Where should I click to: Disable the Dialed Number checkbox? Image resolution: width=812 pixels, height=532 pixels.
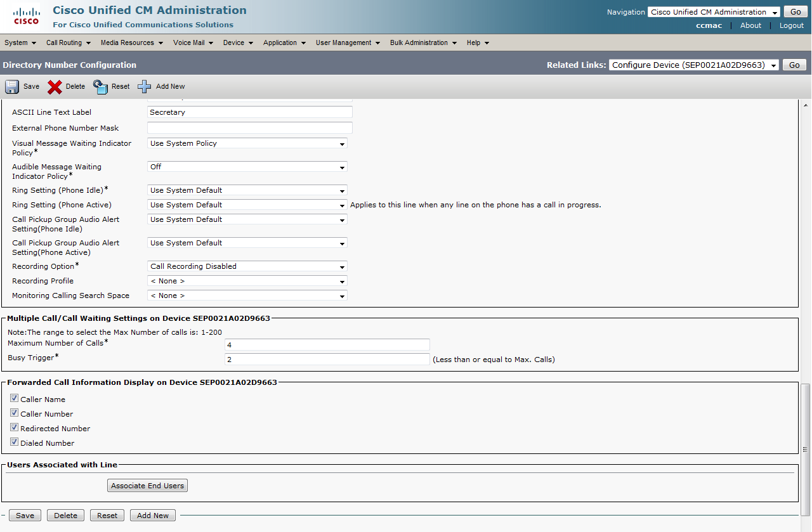click(14, 443)
